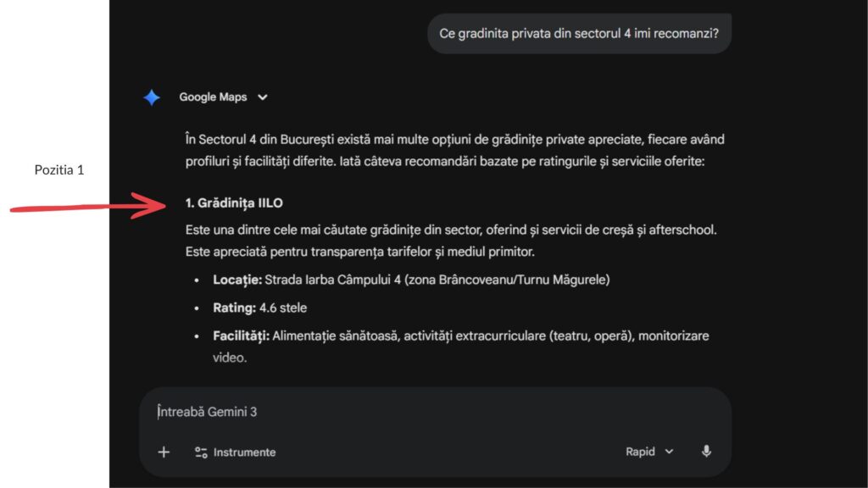Viewport: 868px width, 488px height.
Task: Select the user question message bubble
Action: coord(579,34)
